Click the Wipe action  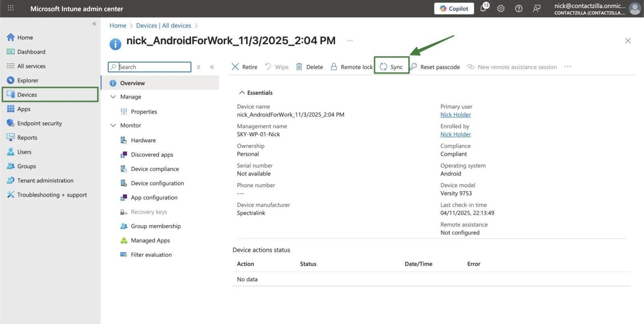click(x=277, y=67)
